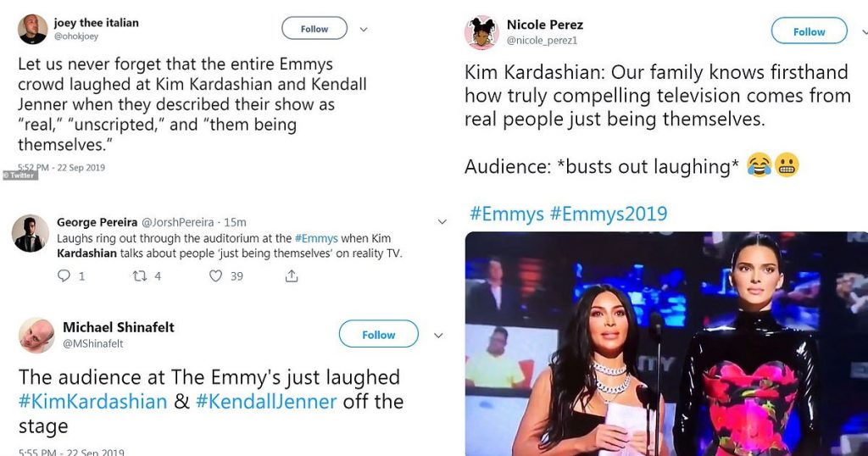Expand options chevron on George Pereira's tweet
The image size is (868, 456).
pyautogui.click(x=441, y=222)
